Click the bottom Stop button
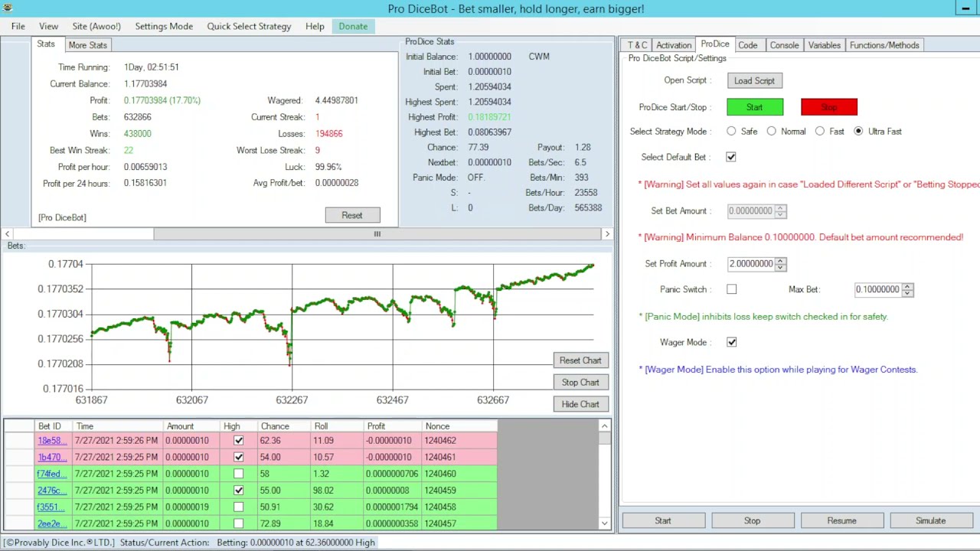980x551 pixels. pyautogui.click(x=752, y=520)
